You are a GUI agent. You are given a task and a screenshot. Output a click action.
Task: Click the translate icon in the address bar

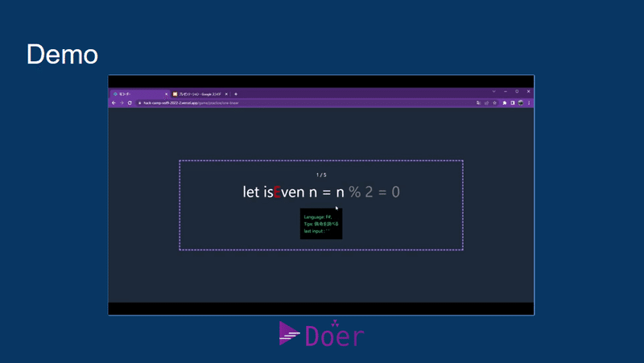[478, 103]
